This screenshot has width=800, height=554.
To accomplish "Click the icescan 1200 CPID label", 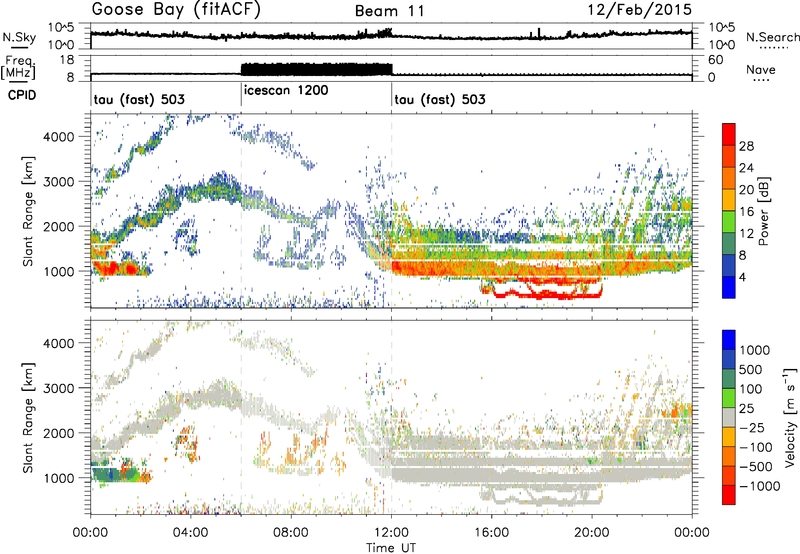I will click(286, 90).
